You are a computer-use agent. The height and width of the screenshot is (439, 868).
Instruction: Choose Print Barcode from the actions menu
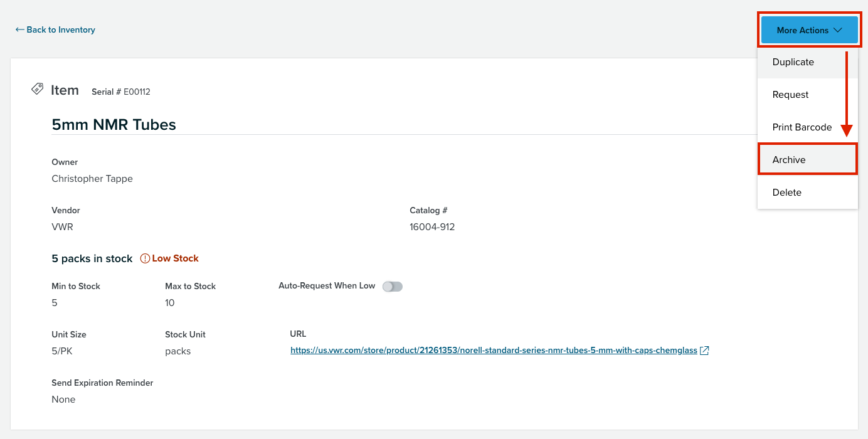(802, 127)
